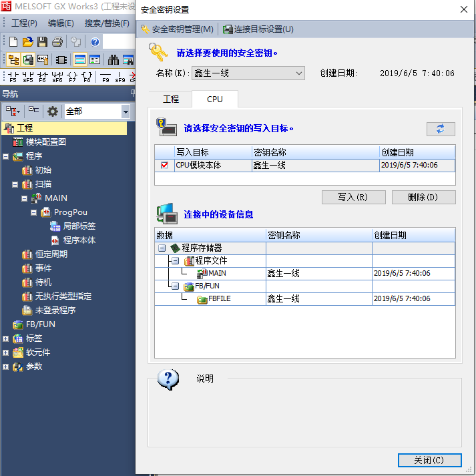Click the Save floppy disk icon

coord(43,41)
